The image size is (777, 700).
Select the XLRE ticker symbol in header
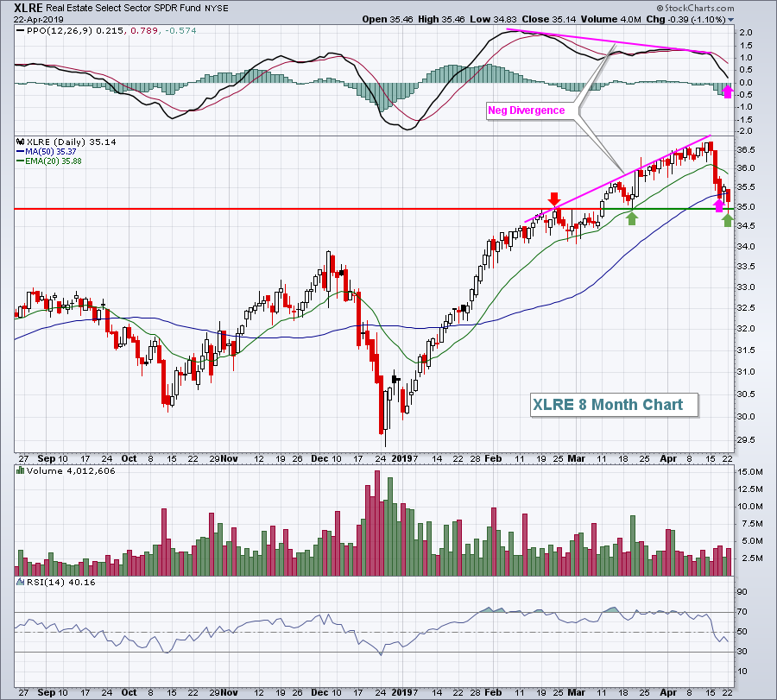(x=28, y=8)
